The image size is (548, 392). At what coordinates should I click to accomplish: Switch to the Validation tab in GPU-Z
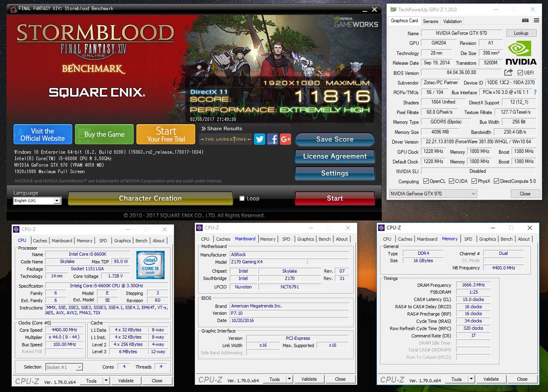452,21
